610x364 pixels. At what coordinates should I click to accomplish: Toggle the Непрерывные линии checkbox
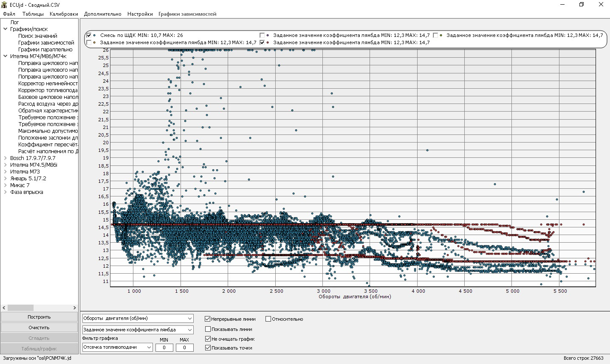coord(208,319)
